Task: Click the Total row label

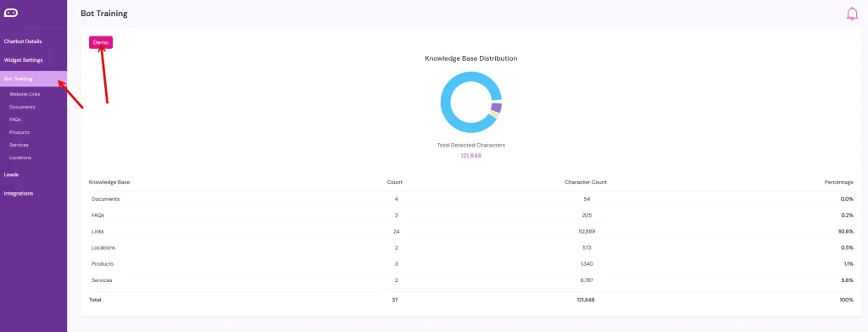Action: pyautogui.click(x=95, y=300)
